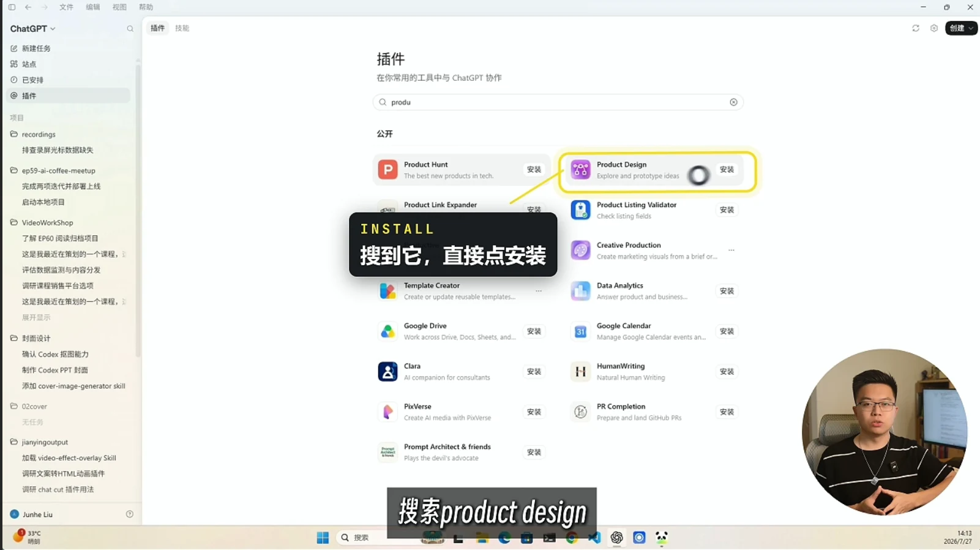This screenshot has height=550, width=980.
Task: Click the PixVerse plugin icon
Action: 387,412
